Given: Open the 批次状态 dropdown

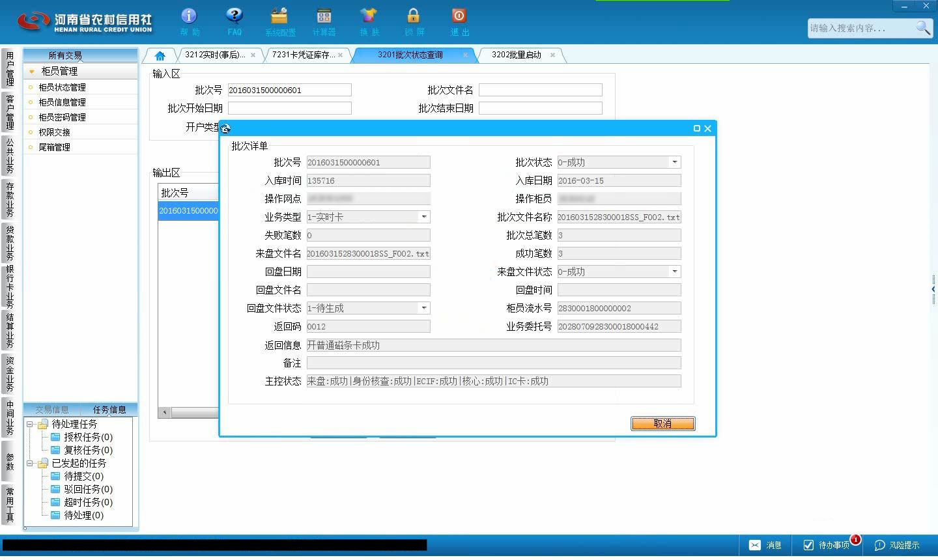Looking at the screenshot, I should [x=675, y=162].
